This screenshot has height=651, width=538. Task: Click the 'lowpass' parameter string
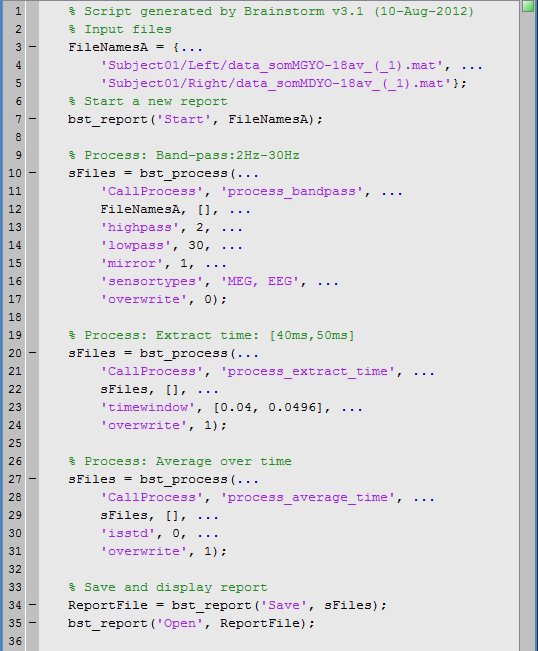[136, 245]
